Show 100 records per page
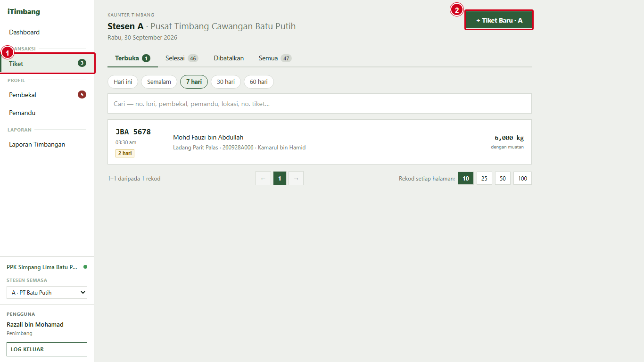This screenshot has height=362, width=644. [x=522, y=178]
